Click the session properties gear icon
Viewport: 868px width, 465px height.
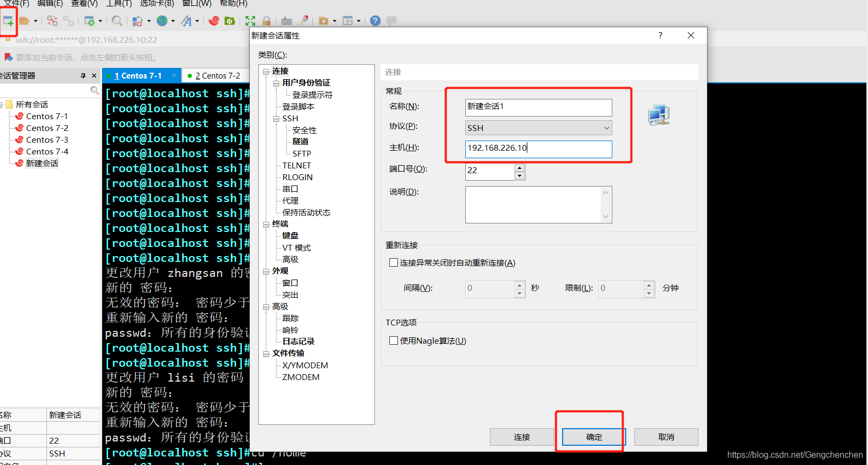89,21
